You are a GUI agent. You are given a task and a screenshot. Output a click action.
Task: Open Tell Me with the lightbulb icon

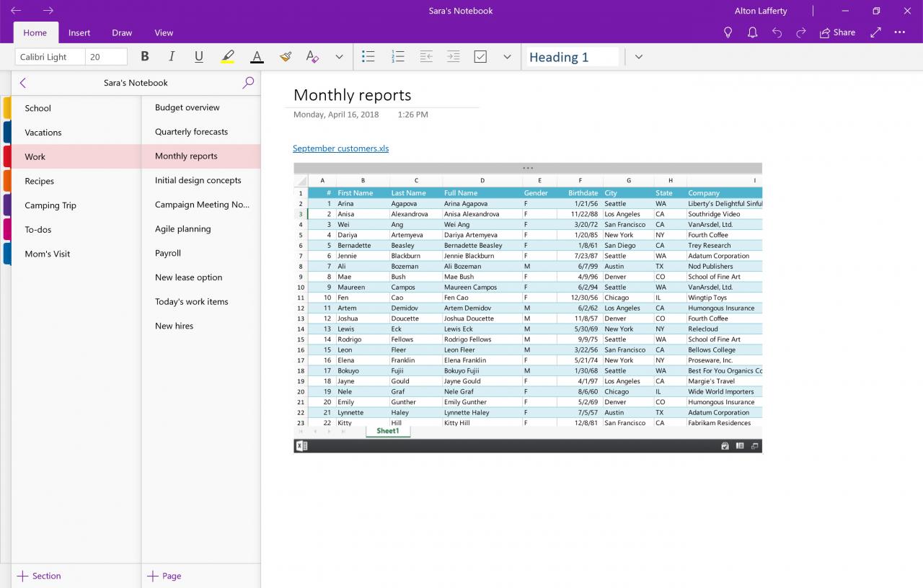[x=728, y=32]
